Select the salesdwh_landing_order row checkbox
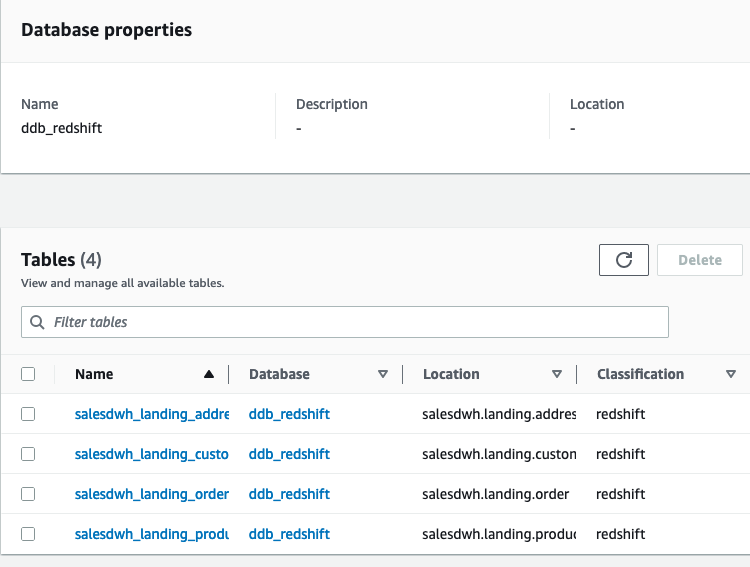This screenshot has height=567, width=750. tap(28, 494)
